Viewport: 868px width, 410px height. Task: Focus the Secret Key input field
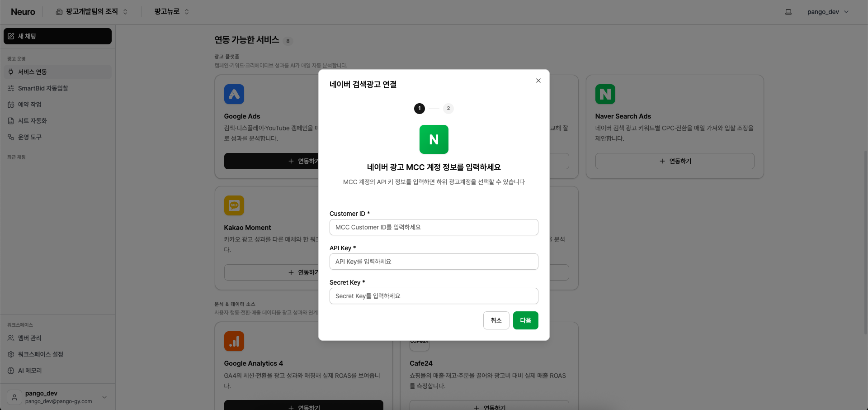coord(434,296)
